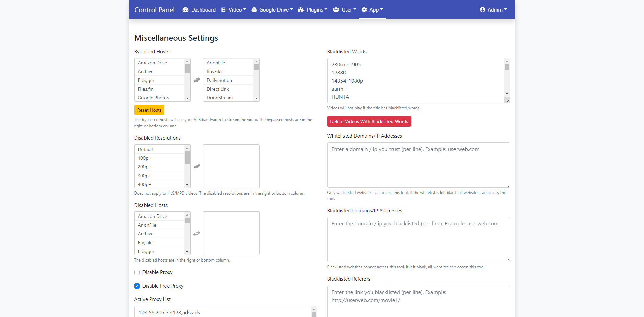Open the Plugins dropdown menu
Screen dimensions: 644x317
[x=313, y=10]
